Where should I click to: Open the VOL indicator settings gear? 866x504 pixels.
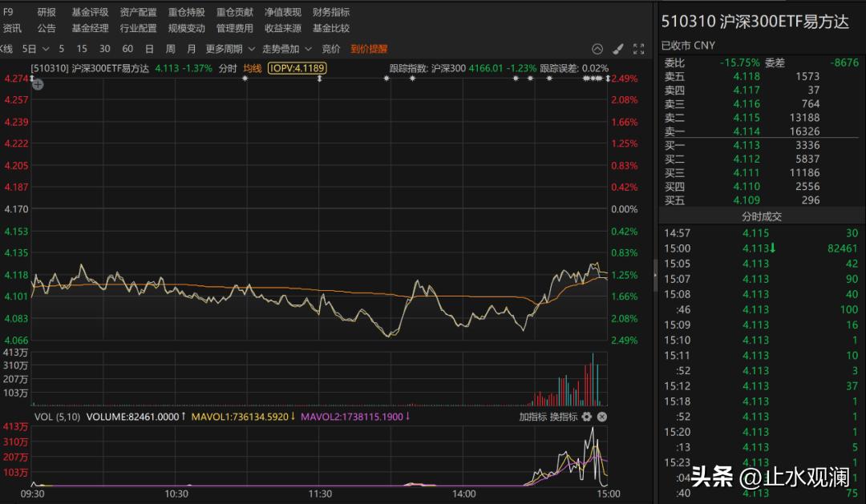pyautogui.click(x=586, y=417)
